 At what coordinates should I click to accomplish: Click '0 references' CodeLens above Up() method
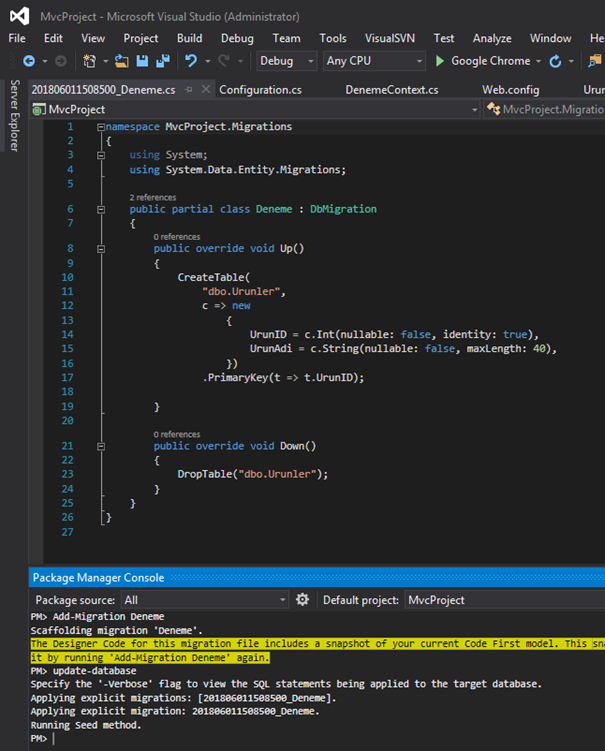click(177, 237)
